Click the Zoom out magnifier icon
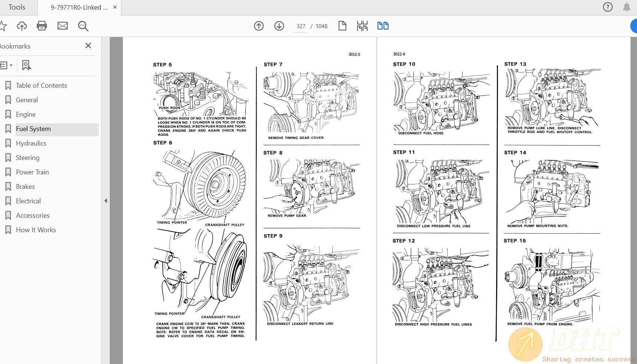The height and width of the screenshot is (364, 637). [x=83, y=26]
